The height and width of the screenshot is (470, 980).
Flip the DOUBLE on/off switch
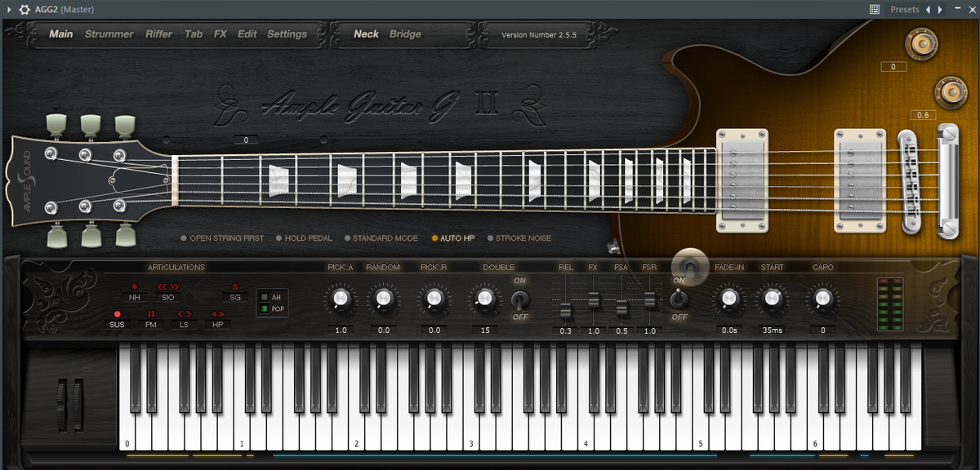521,300
